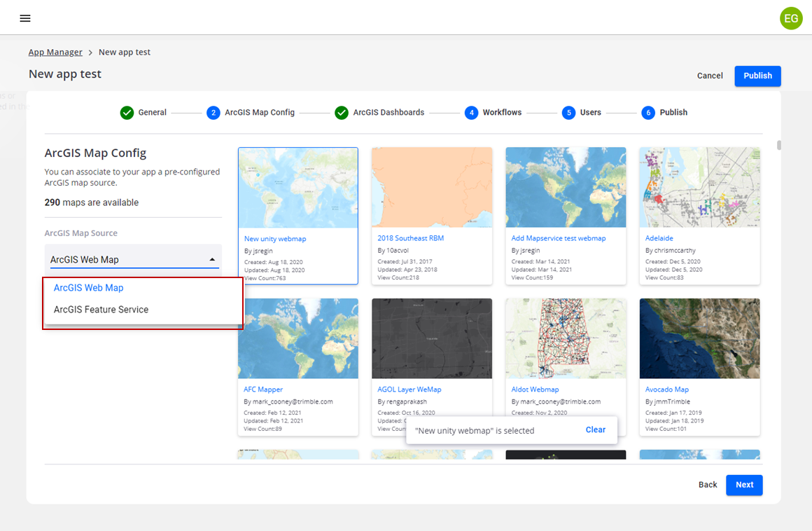Image resolution: width=812 pixels, height=531 pixels.
Task: Click the Cancel button
Action: (710, 76)
